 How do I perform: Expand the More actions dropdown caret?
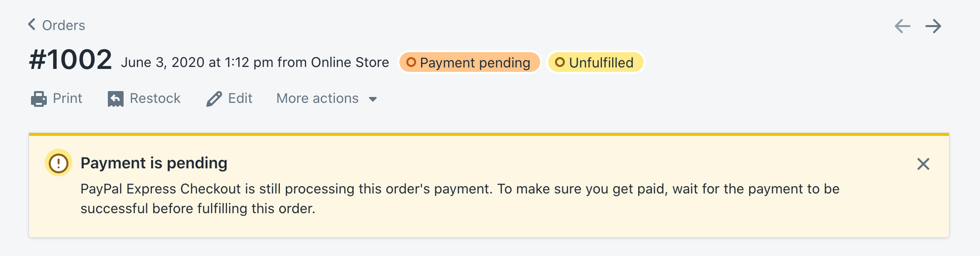click(x=373, y=99)
